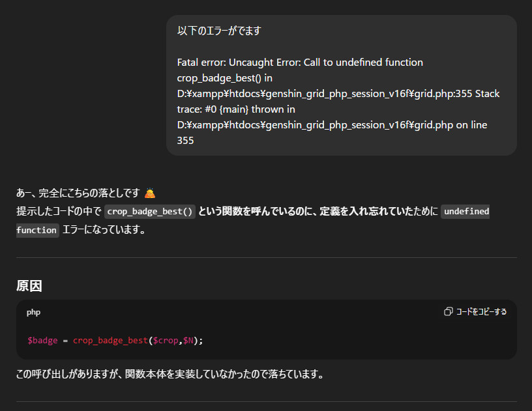The height and width of the screenshot is (411, 532).
Task: Click the 'Fatal error: Uncaught Error' line
Action: [x=300, y=63]
